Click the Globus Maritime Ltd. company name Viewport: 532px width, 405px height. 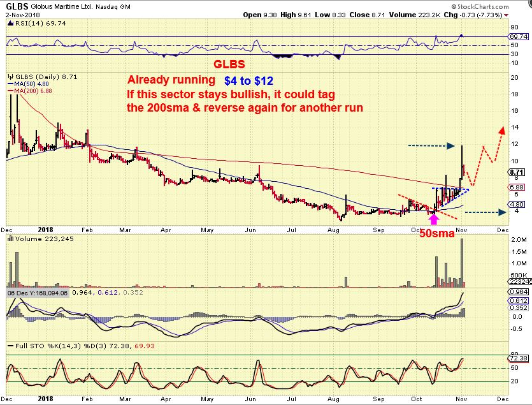click(x=61, y=6)
